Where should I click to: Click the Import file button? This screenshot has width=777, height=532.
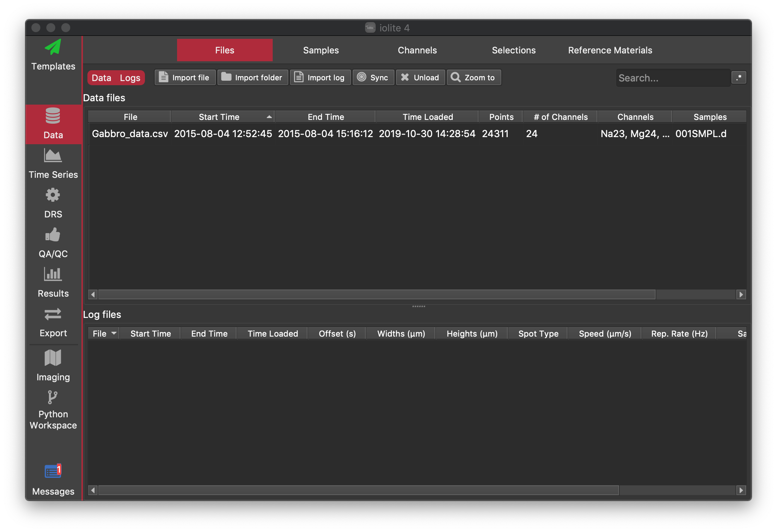tap(185, 77)
